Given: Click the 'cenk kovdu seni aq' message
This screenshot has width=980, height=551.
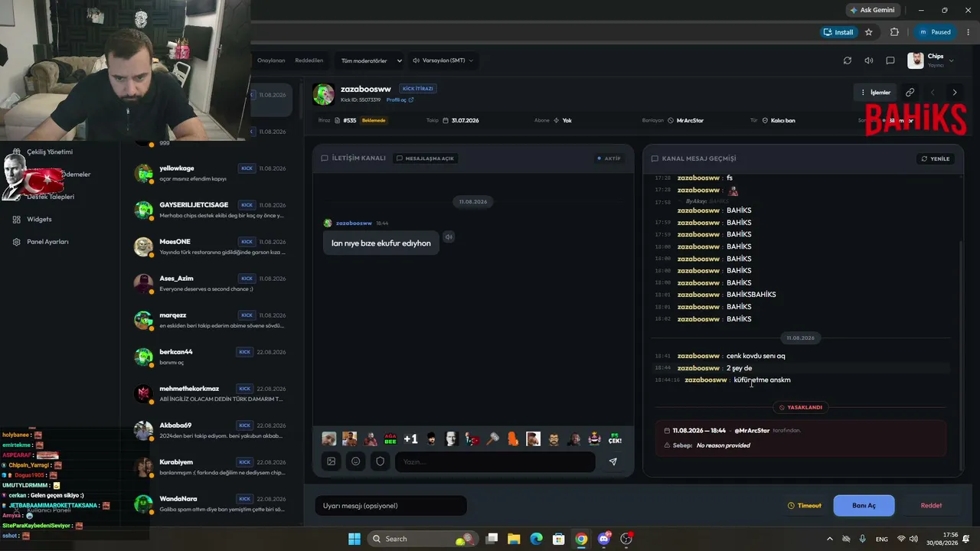Looking at the screenshot, I should coord(756,356).
